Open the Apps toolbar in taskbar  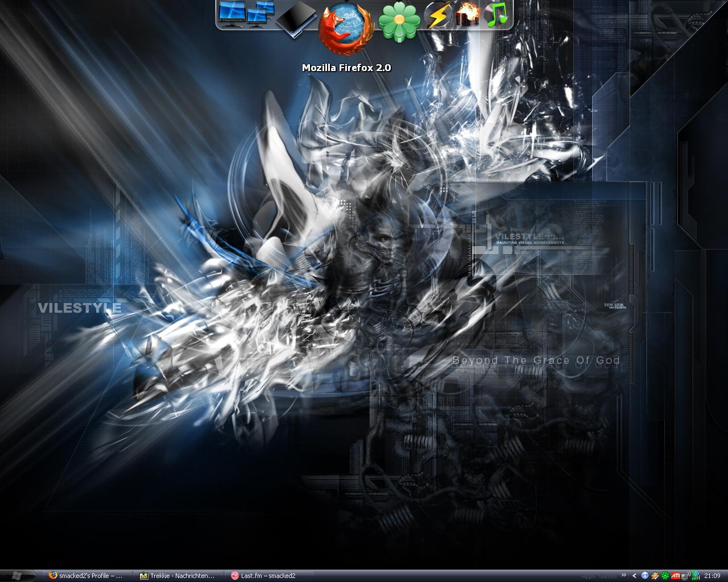point(588,576)
